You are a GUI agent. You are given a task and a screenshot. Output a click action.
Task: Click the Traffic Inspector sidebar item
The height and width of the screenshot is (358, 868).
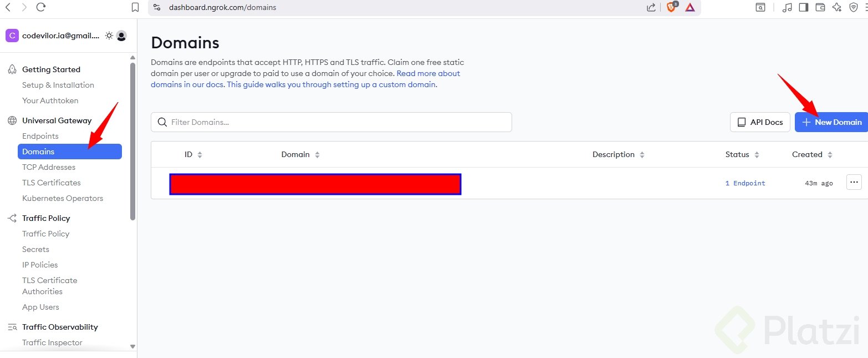52,342
